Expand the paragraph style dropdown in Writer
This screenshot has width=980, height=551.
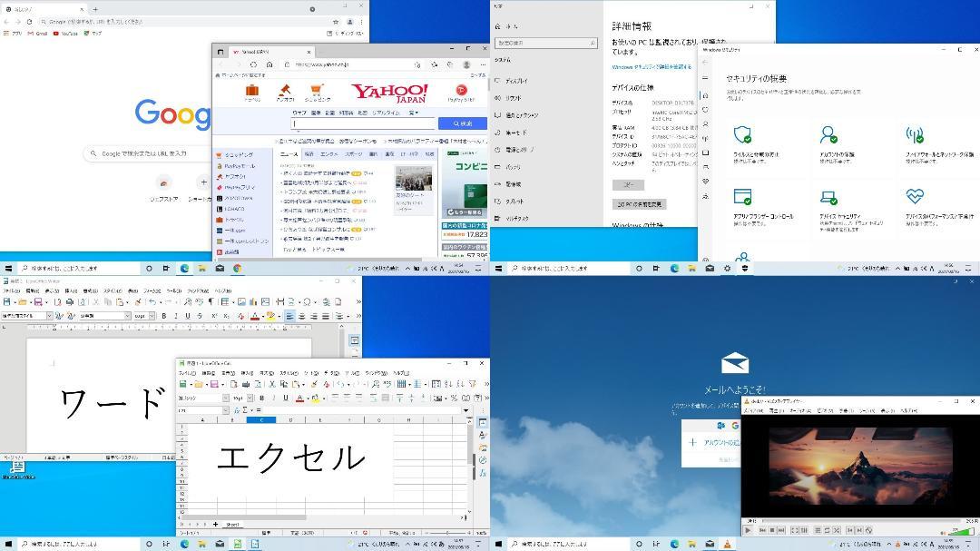pyautogui.click(x=49, y=317)
